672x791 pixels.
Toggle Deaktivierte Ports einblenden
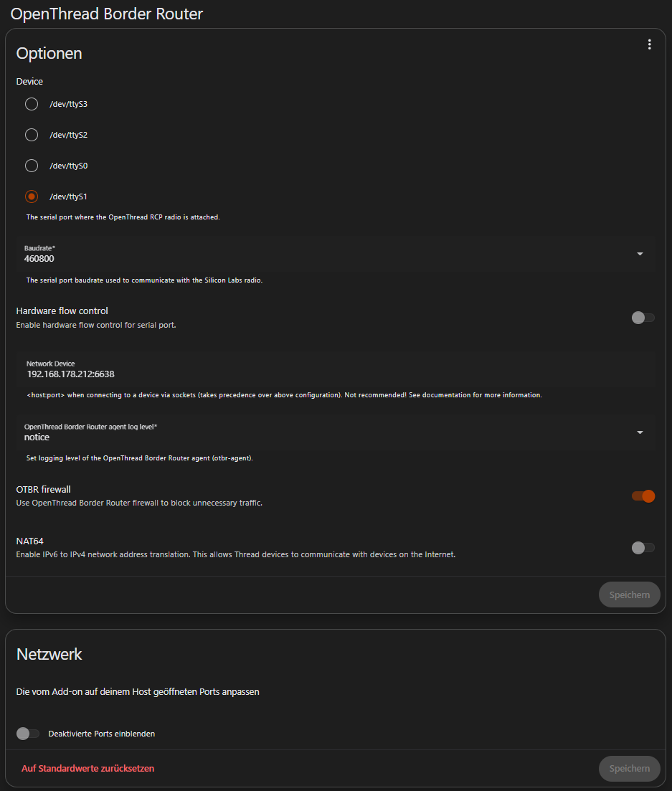click(28, 734)
